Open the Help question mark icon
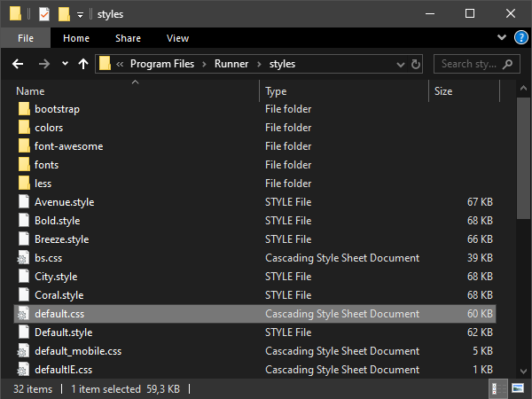 (x=520, y=37)
